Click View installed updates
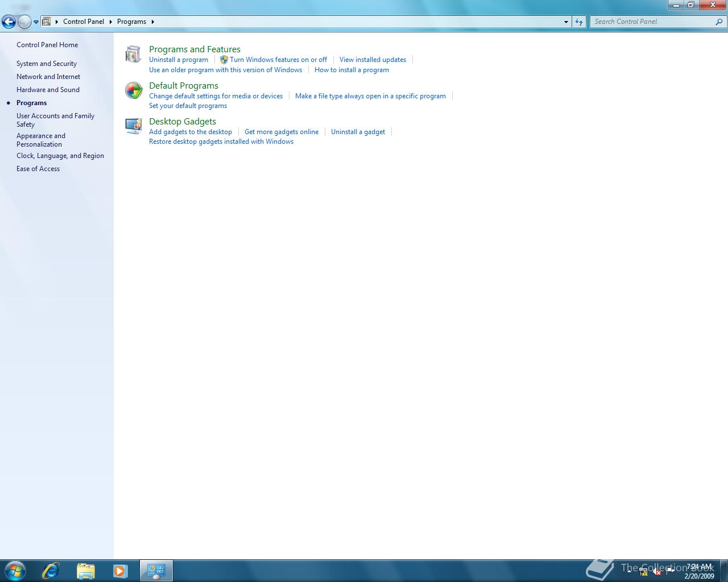This screenshot has height=582, width=728. coord(373,60)
